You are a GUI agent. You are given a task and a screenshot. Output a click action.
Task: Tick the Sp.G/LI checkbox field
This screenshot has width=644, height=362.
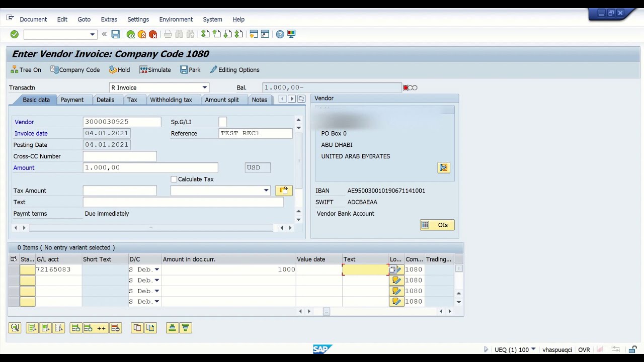(222, 122)
